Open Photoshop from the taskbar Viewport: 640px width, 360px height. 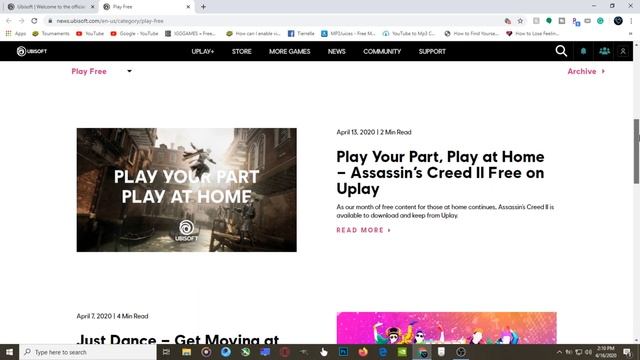343,352
